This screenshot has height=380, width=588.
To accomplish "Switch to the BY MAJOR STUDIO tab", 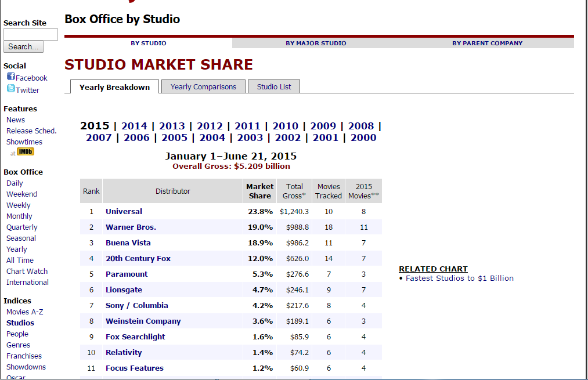I will click(x=316, y=43).
